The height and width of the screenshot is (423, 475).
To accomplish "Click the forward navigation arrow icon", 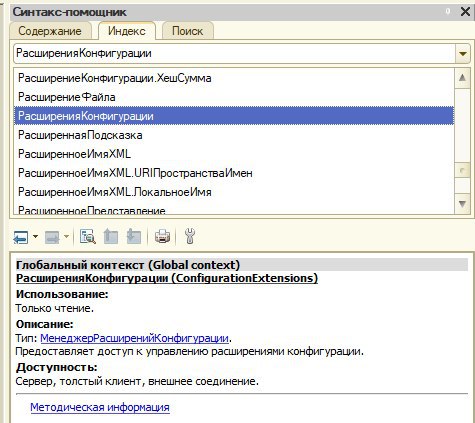I will 52,237.
